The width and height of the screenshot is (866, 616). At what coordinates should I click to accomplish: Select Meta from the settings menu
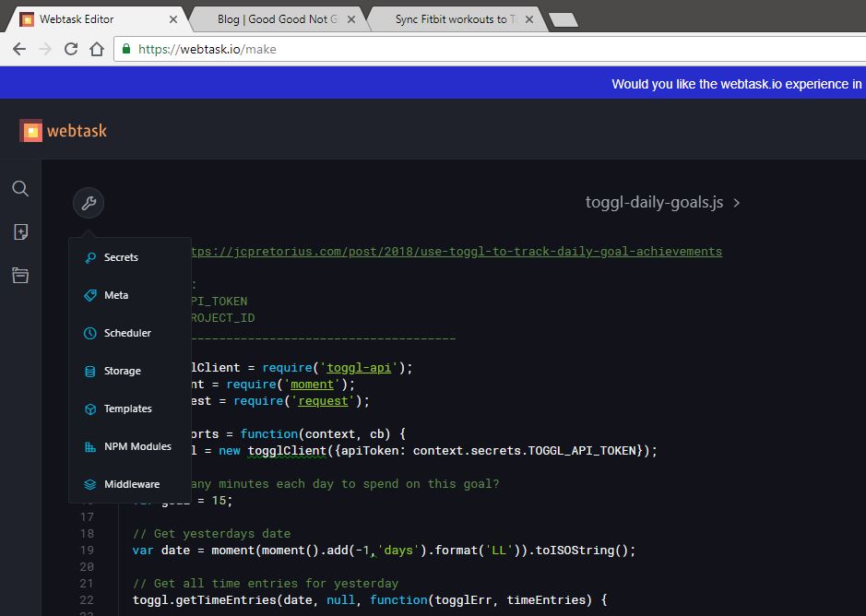click(x=117, y=294)
